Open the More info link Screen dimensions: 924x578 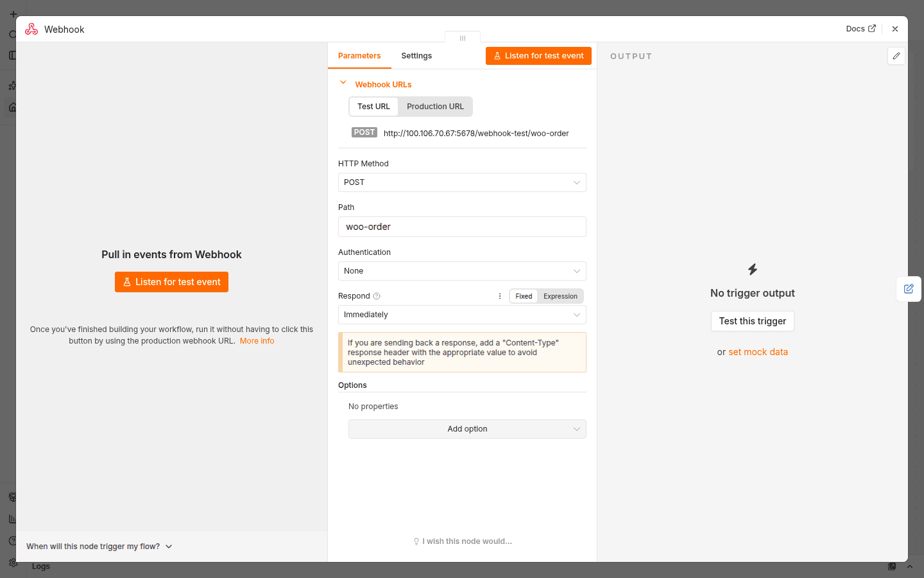tap(257, 341)
